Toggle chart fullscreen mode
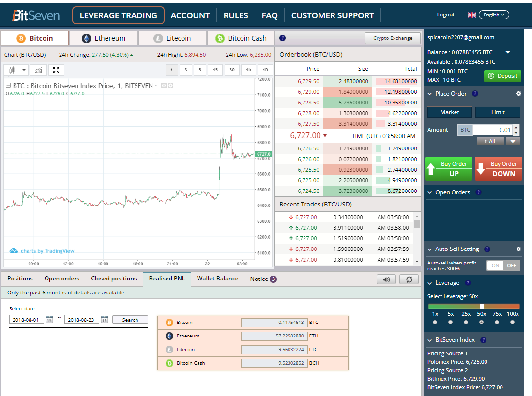 point(56,70)
